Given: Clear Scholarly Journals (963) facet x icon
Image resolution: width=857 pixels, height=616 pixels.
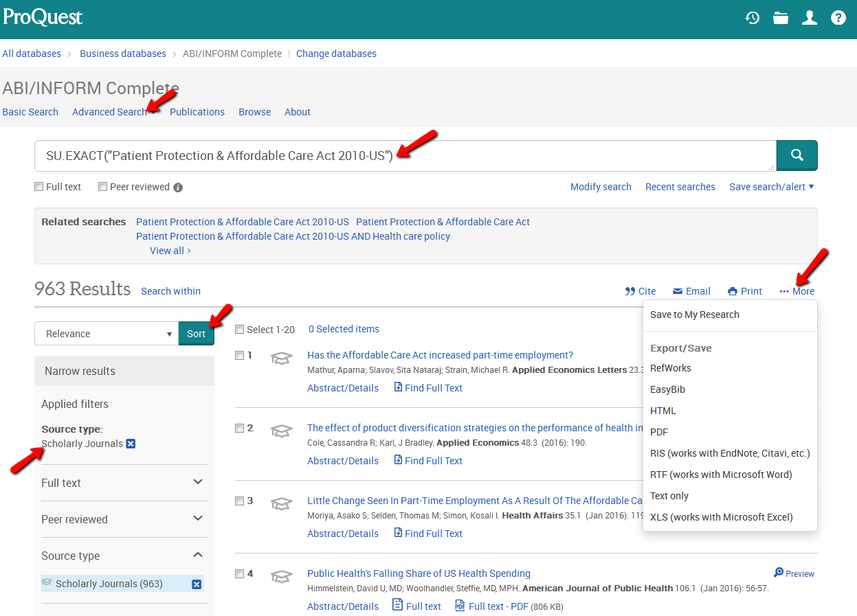Looking at the screenshot, I should pos(197,584).
